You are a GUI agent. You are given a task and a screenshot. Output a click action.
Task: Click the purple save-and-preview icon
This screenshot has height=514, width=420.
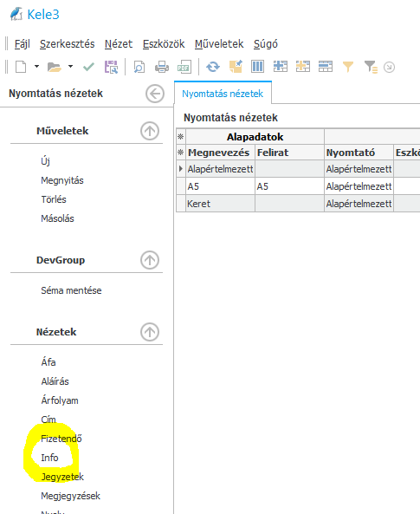[112, 67]
